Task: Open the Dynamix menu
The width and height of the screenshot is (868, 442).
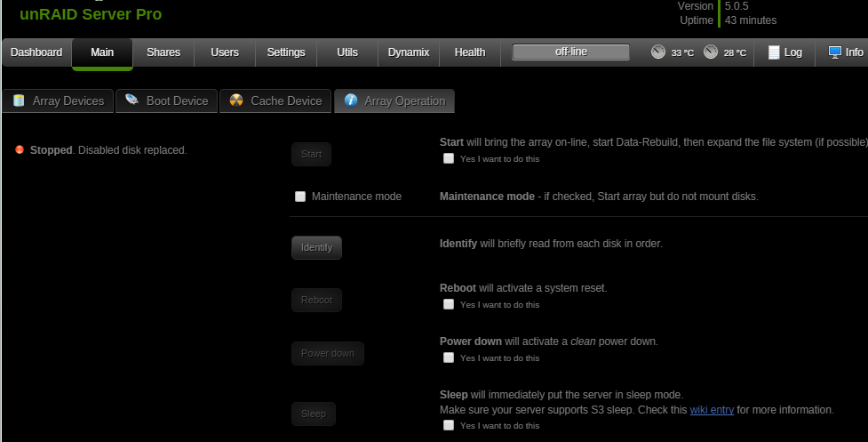Action: 409,52
